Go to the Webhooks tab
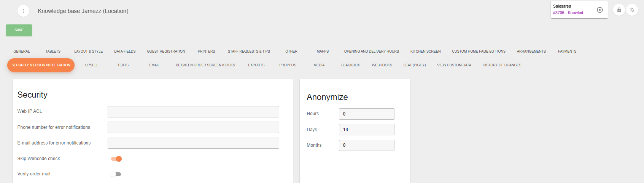 (382, 65)
